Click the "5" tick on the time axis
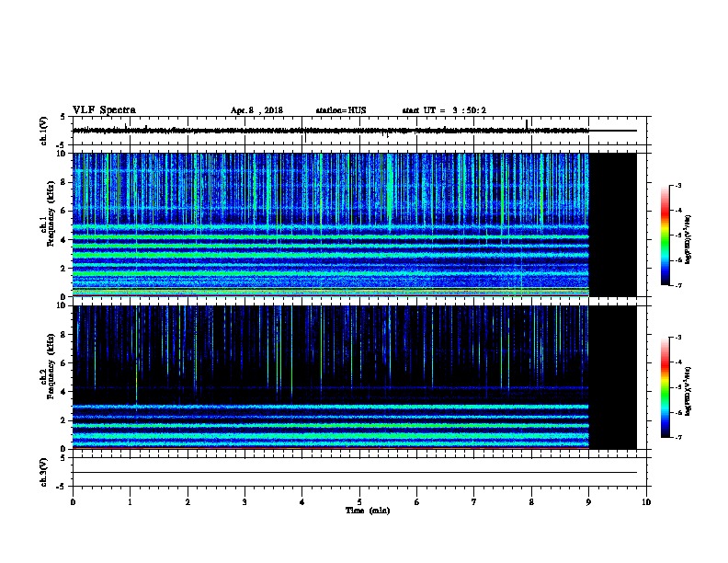This screenshot has width=728, height=563. pos(359,502)
